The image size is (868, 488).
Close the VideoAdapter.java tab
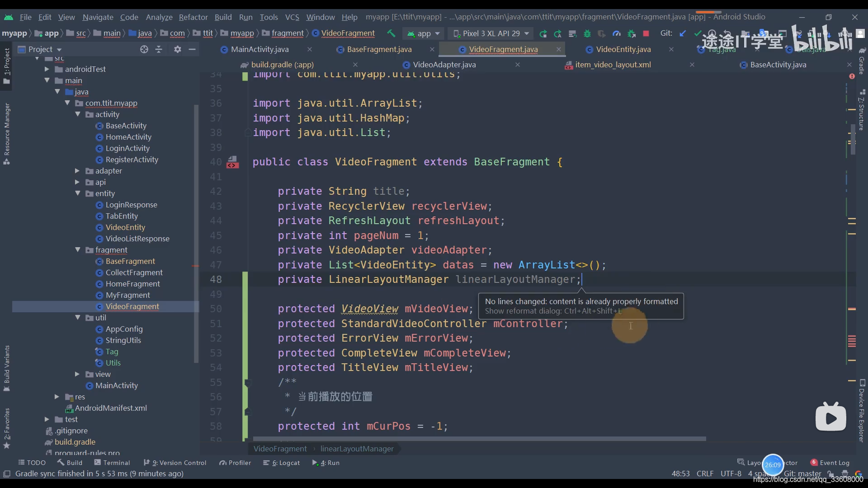518,65
